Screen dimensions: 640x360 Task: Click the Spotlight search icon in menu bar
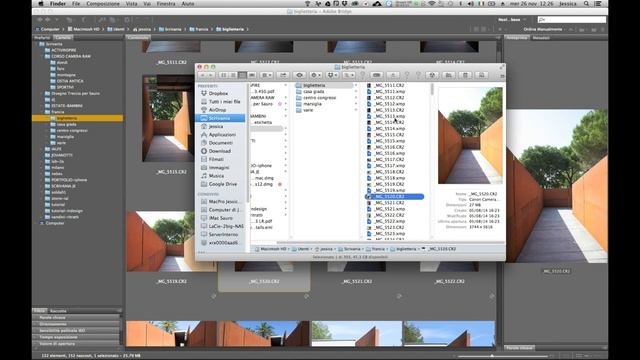click(586, 4)
